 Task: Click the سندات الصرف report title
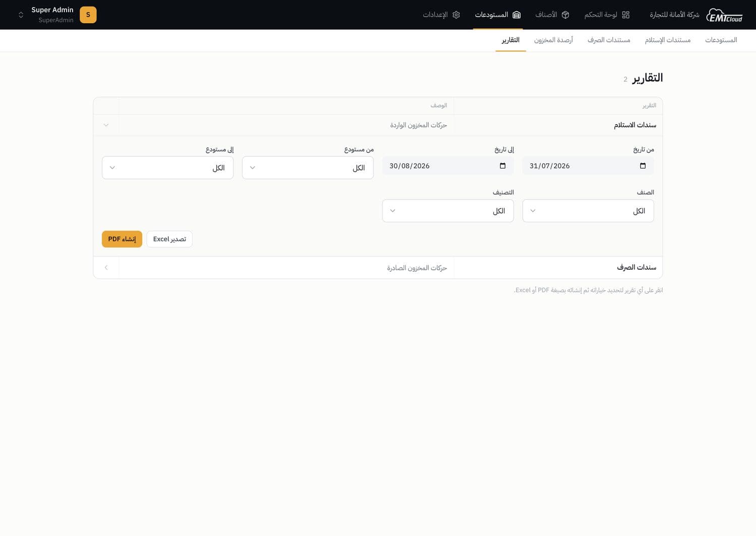pyautogui.click(x=637, y=267)
